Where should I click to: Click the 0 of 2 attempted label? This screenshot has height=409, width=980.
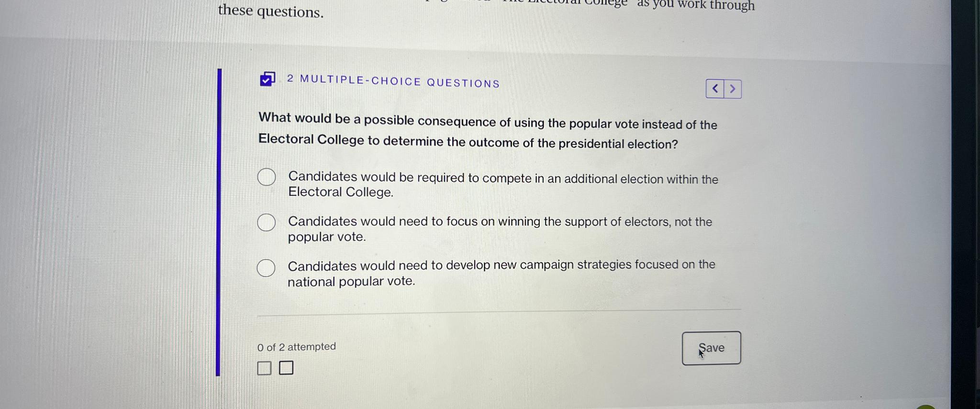coord(297,346)
